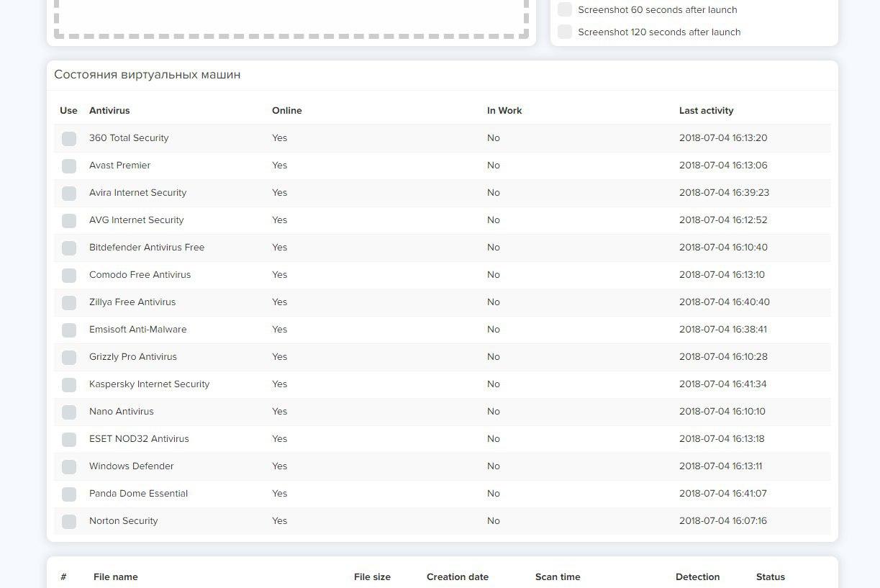Tick the Nano Antivirus checkbox
The width and height of the screenshot is (880, 588).
coord(69,412)
